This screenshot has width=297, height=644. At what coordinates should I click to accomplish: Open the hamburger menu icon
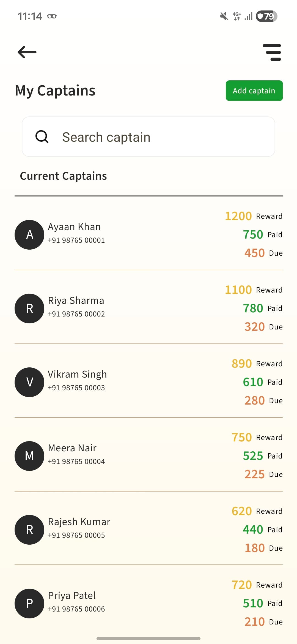(x=272, y=52)
